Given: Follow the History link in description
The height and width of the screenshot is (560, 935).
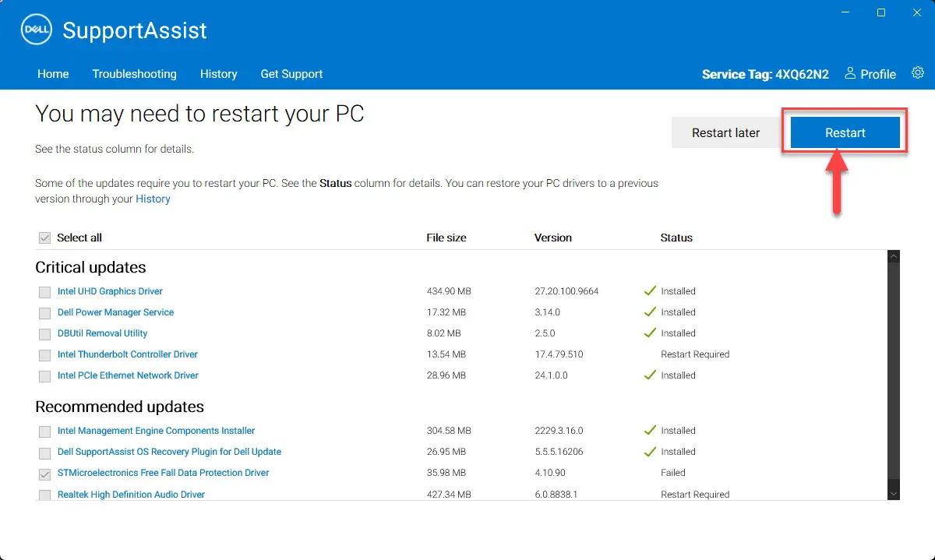Looking at the screenshot, I should pos(153,199).
